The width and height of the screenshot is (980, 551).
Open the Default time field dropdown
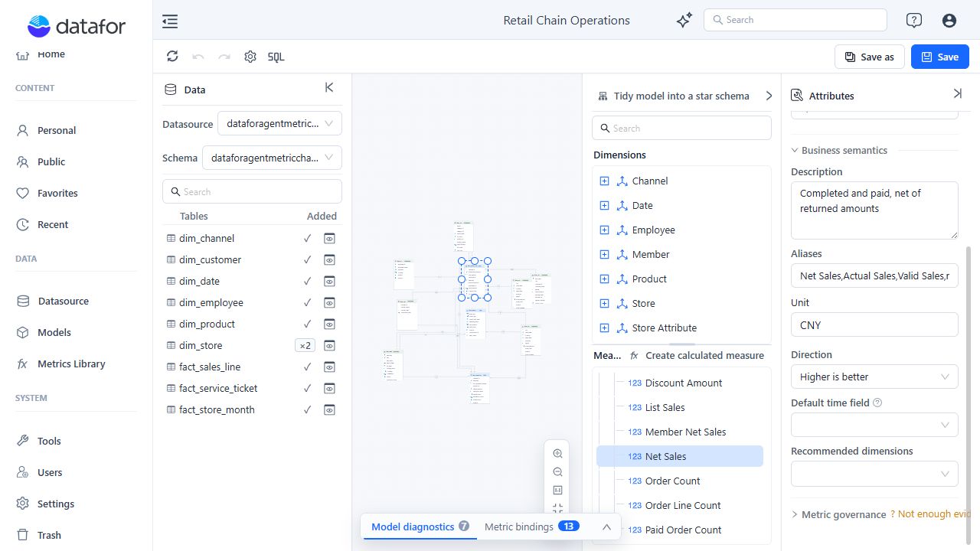(874, 425)
